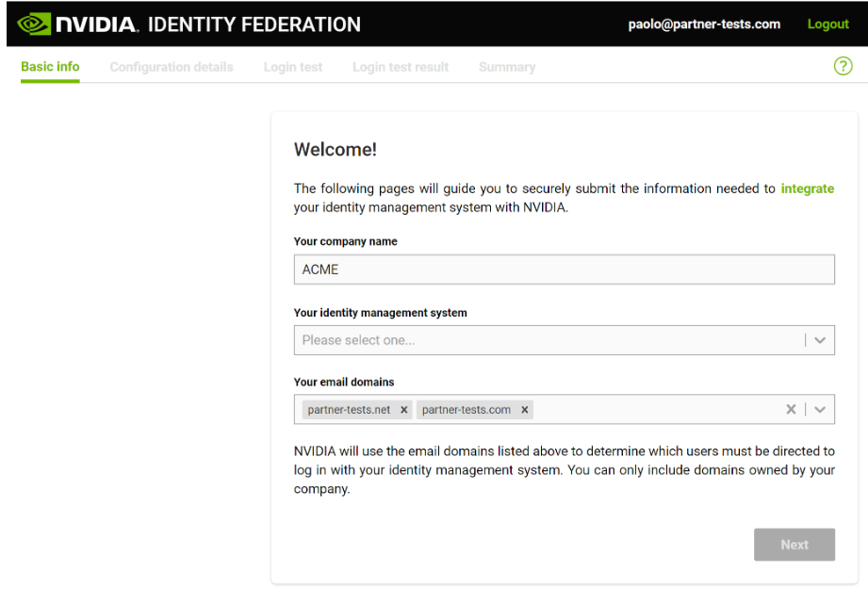This screenshot has width=868, height=605.
Task: Remove the partner-tests.net domain tag
Action: click(x=403, y=410)
